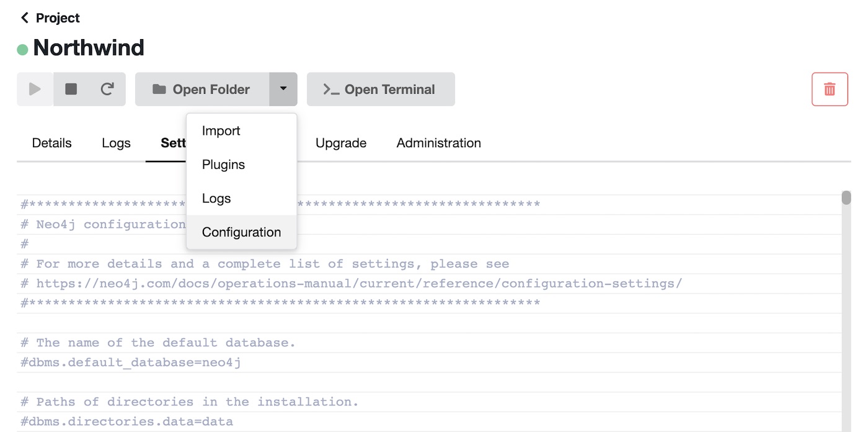Click the green running status dot
Viewport: 868px width, 432px height.
tap(22, 49)
